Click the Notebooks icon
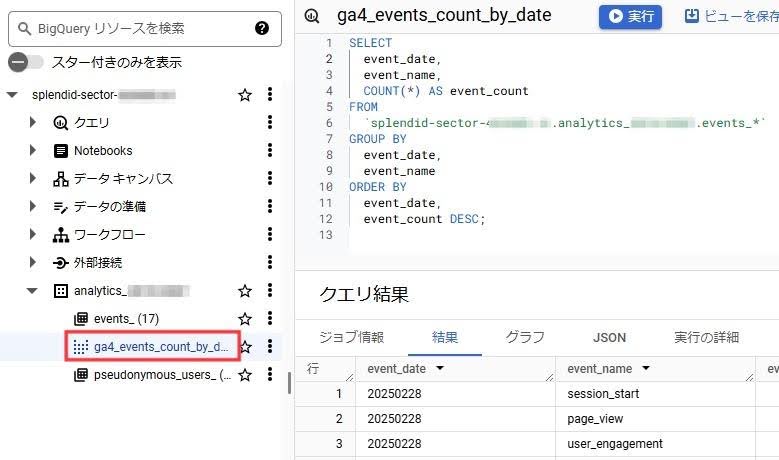The image size is (779, 460). [x=61, y=151]
